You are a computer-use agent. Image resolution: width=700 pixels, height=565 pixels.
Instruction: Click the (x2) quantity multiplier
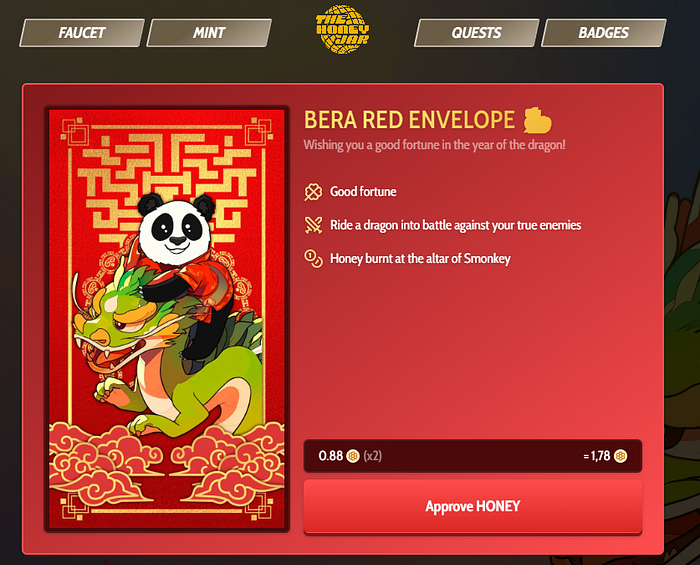pyautogui.click(x=372, y=456)
